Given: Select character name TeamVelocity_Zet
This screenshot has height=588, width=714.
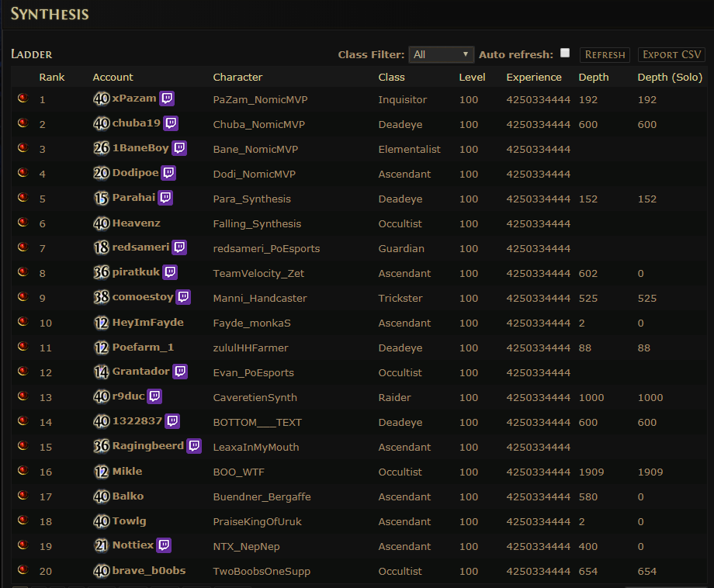Looking at the screenshot, I should click(x=258, y=274).
